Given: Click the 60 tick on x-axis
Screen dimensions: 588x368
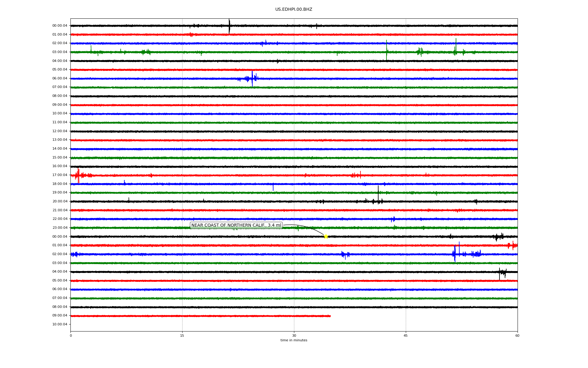Looking at the screenshot, I should coord(517,335).
